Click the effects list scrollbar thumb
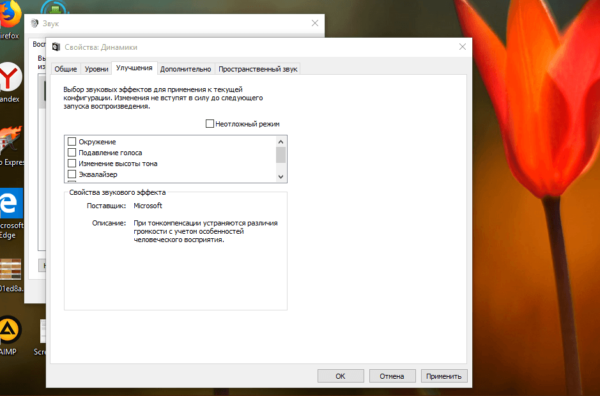The image size is (600, 396). tap(281, 155)
